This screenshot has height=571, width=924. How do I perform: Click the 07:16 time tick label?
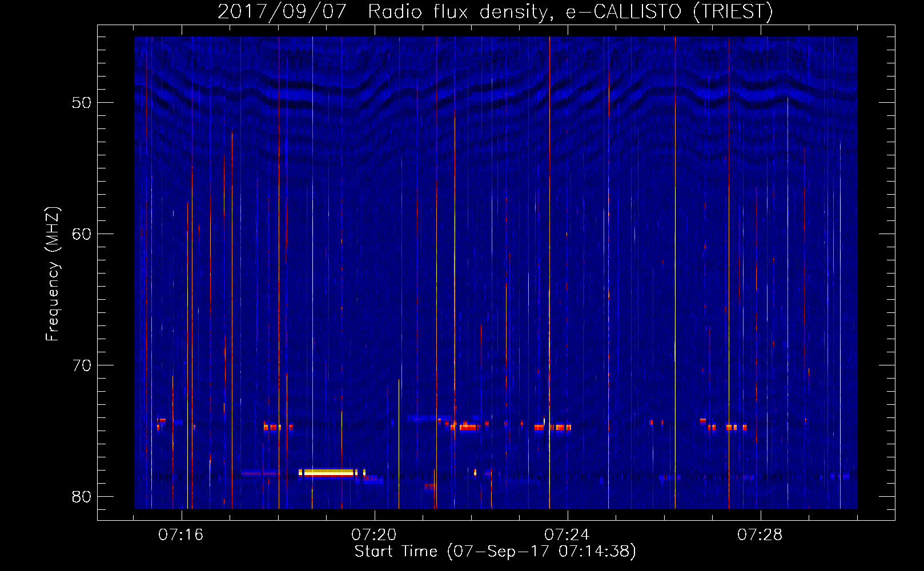pyautogui.click(x=180, y=534)
